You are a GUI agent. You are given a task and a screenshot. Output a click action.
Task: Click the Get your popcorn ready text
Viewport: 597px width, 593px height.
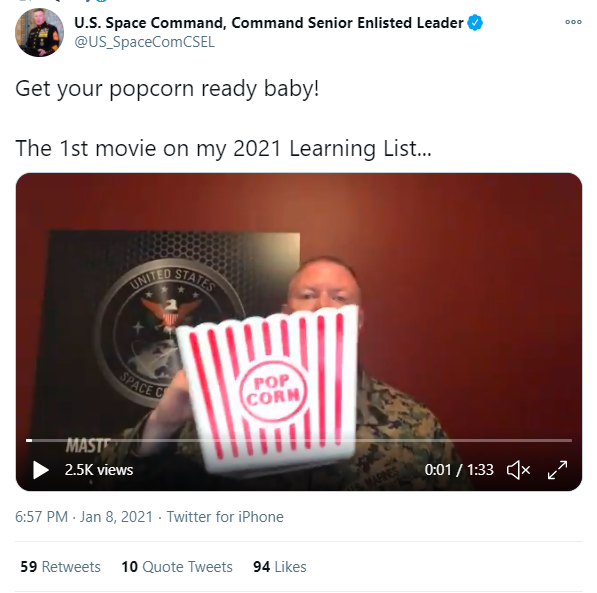tap(167, 89)
